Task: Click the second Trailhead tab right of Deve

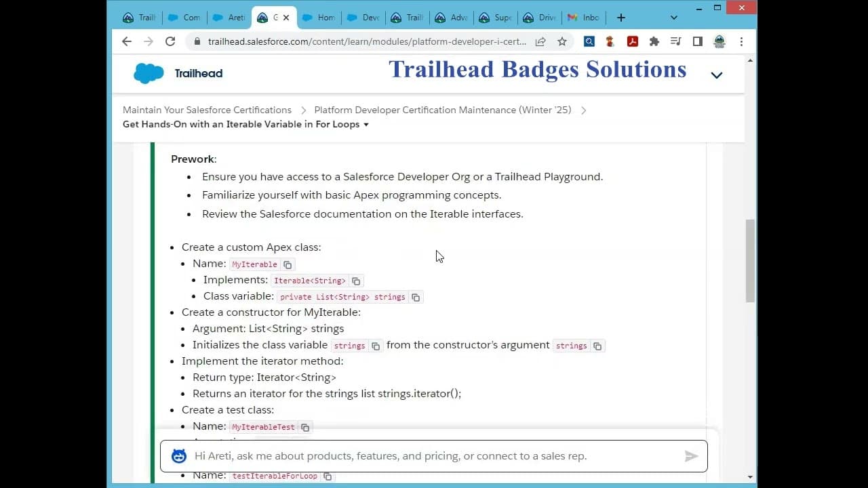Action: click(x=407, y=18)
